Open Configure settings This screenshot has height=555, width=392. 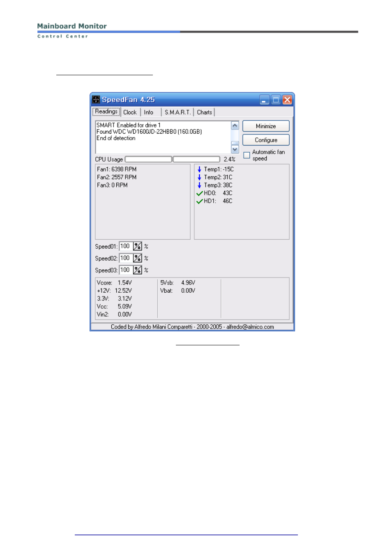click(x=266, y=140)
